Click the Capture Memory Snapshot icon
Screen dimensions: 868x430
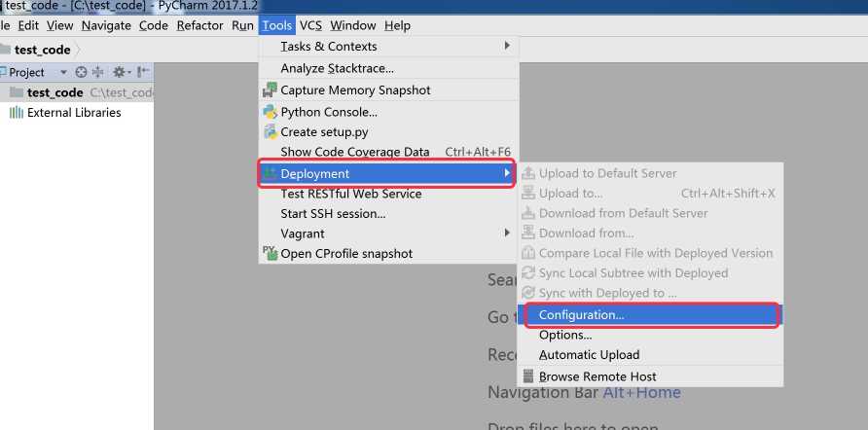tap(270, 90)
